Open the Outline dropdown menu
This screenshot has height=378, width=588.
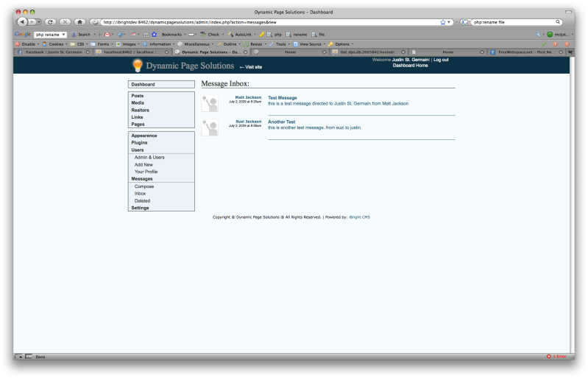pyautogui.click(x=228, y=44)
